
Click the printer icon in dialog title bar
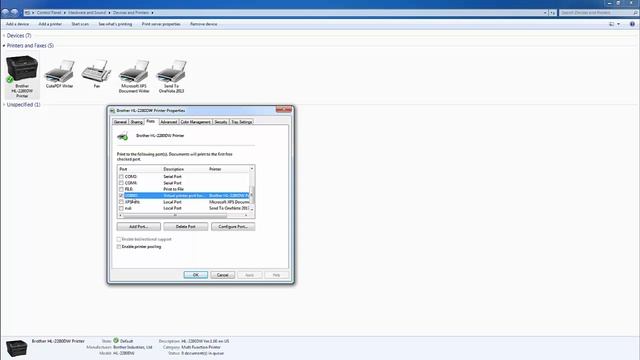pos(112,111)
